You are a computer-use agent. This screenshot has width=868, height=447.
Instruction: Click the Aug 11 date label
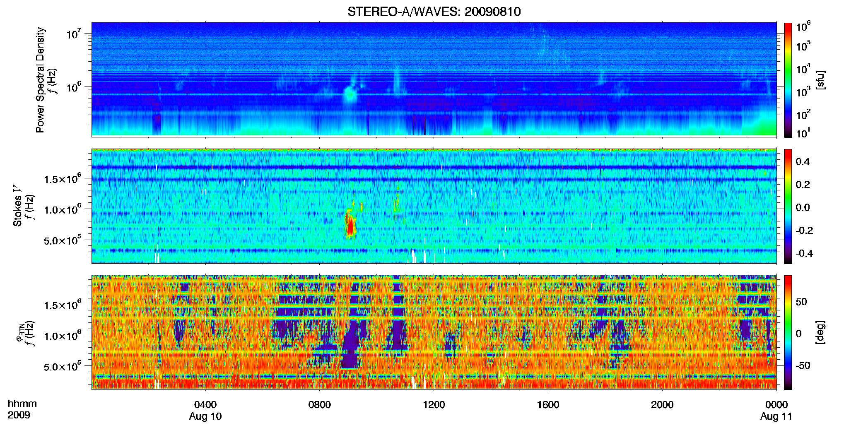[776, 416]
